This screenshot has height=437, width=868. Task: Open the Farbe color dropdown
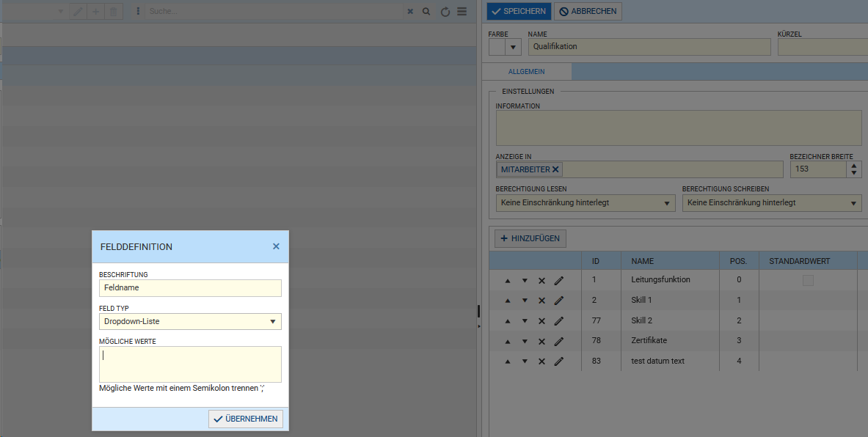point(513,47)
